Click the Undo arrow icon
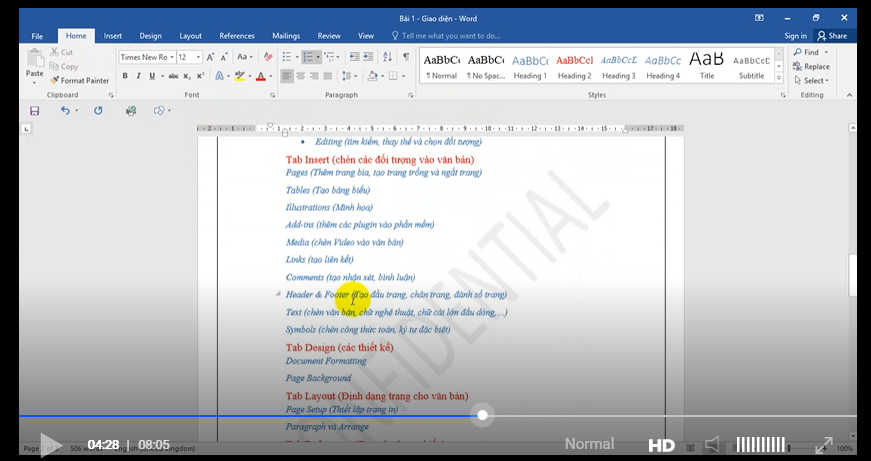 pos(66,111)
